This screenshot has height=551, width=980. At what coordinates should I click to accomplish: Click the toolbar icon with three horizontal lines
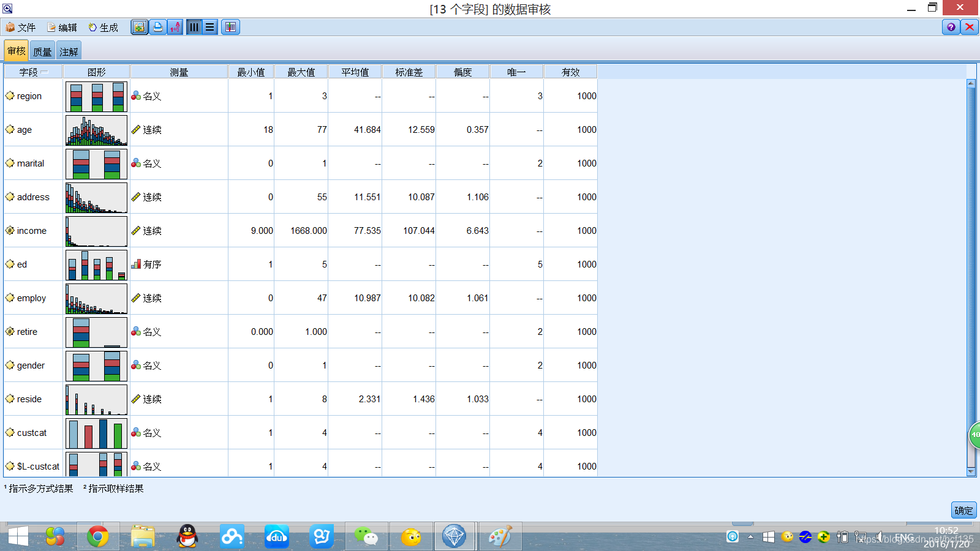[210, 27]
